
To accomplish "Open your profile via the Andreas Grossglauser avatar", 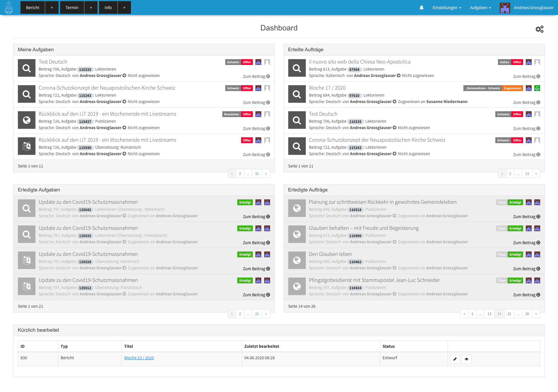I will pos(505,7).
